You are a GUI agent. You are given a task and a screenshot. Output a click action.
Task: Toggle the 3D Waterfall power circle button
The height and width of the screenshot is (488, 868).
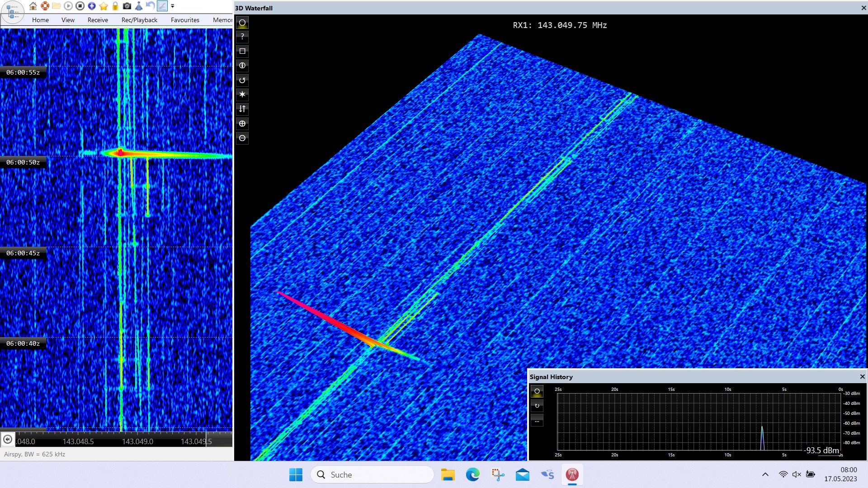tap(242, 23)
